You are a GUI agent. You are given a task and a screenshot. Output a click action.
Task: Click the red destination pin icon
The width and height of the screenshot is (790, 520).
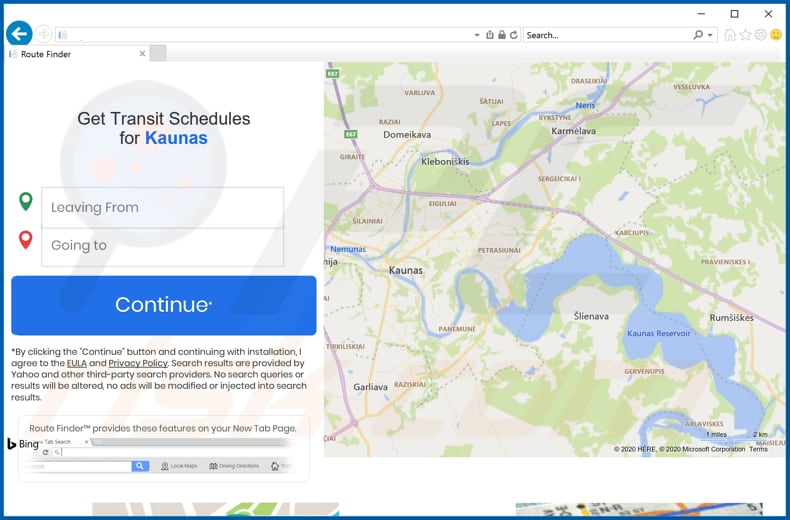[26, 240]
